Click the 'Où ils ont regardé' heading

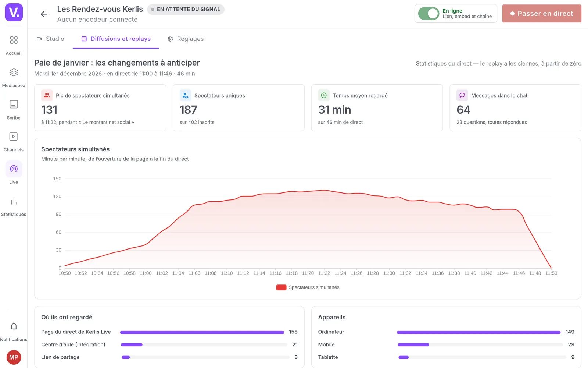pyautogui.click(x=67, y=318)
